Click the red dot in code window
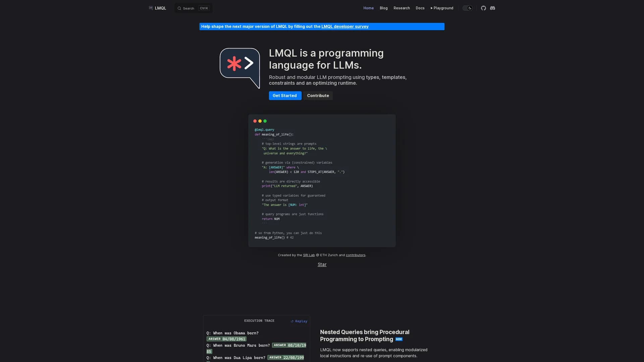Viewport: 644px width, 362px height. point(255,121)
